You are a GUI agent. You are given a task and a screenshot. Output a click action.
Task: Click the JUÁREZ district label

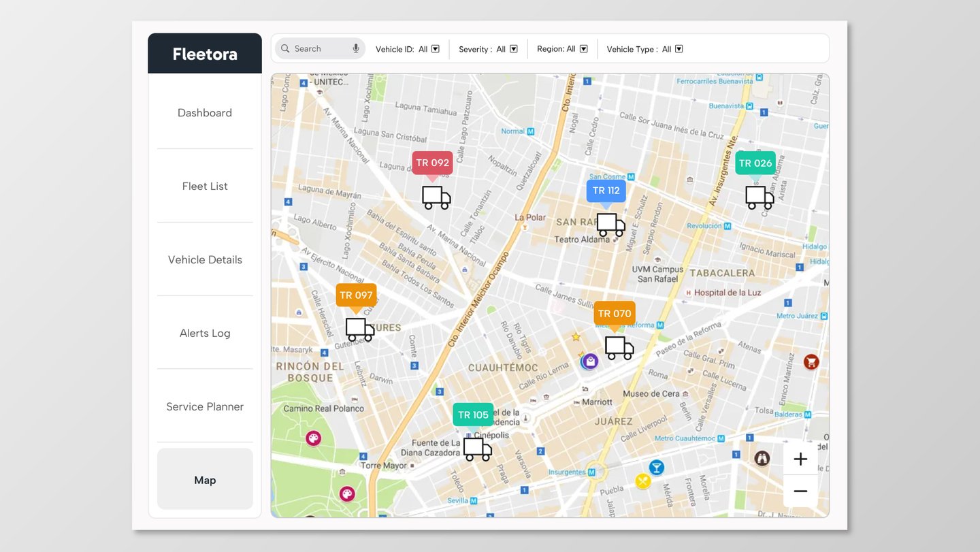click(613, 421)
